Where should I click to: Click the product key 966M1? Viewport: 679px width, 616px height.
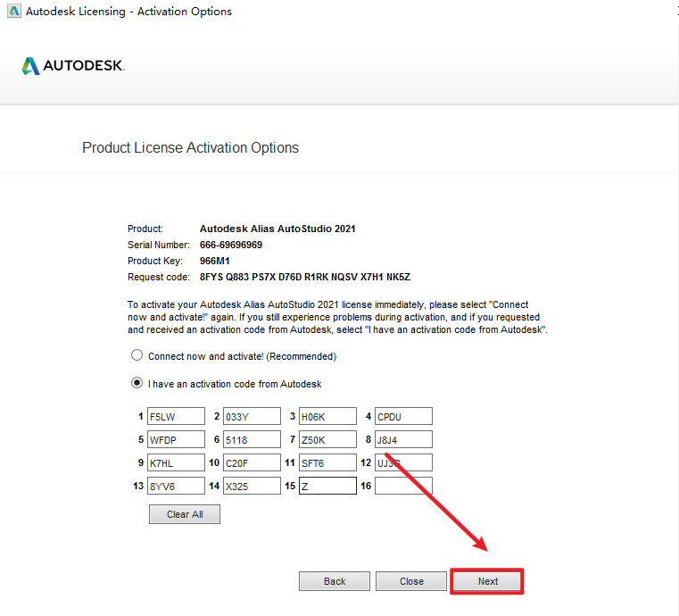(215, 261)
